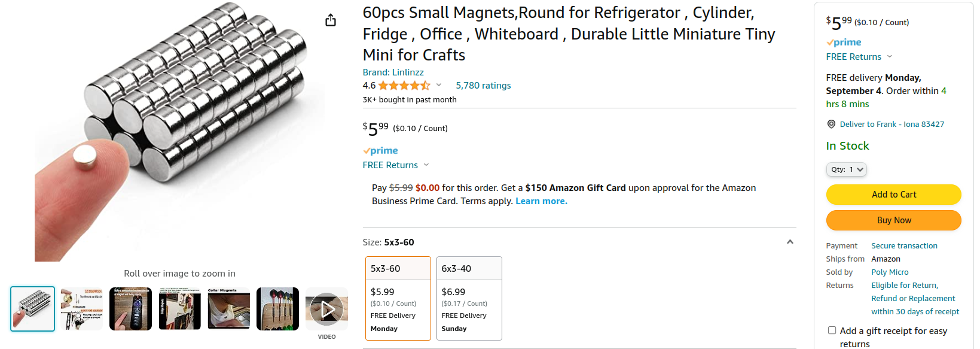Select the darts product thumbnail
This screenshot has width=980, height=349.
[277, 308]
